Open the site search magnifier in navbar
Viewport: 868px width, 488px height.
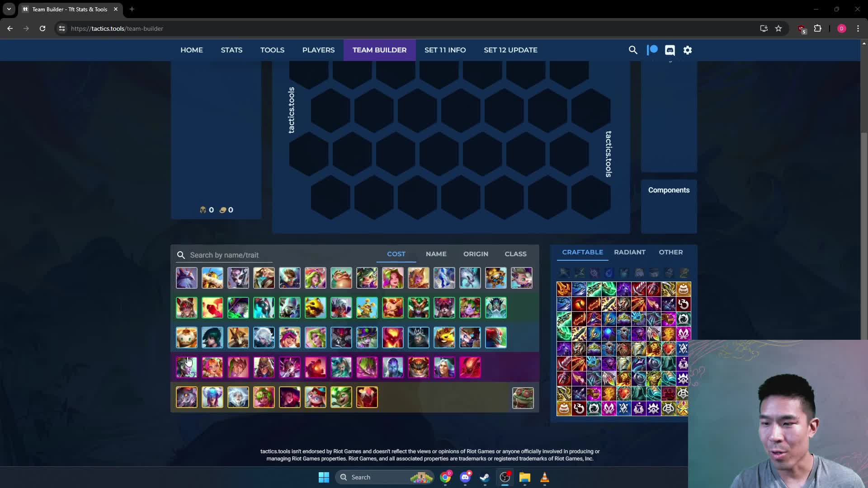pyautogui.click(x=633, y=50)
